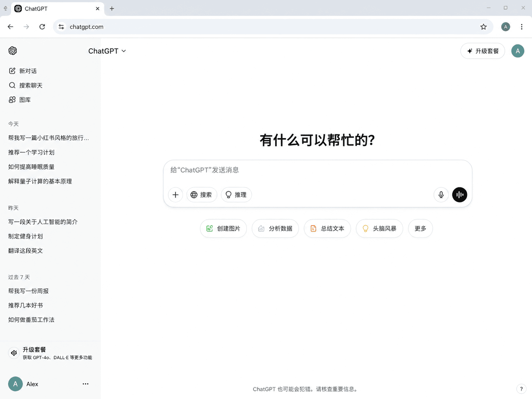Screen dimensions: 532x399
Task: Open chat 翻译这段英文
Action: pyautogui.click(x=25, y=251)
